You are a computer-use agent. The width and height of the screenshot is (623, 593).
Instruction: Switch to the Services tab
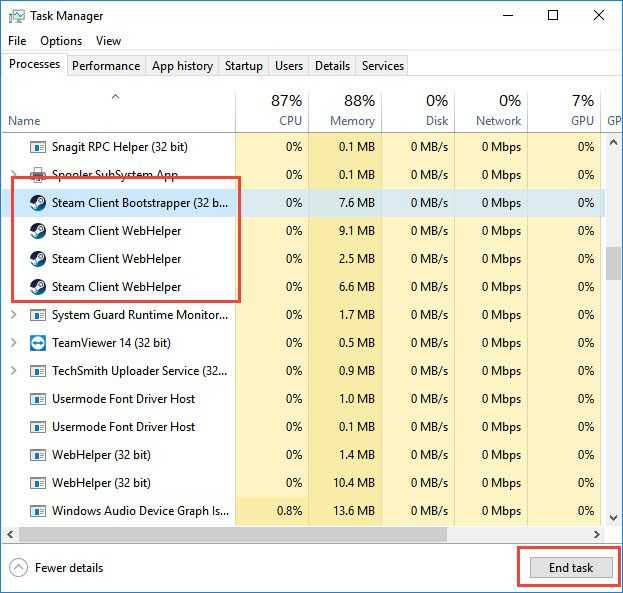point(383,66)
